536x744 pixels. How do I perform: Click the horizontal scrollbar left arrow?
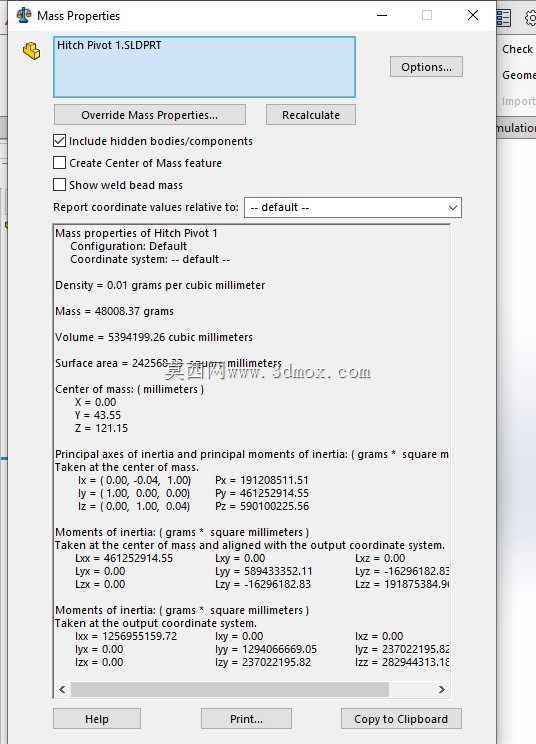pos(62,689)
